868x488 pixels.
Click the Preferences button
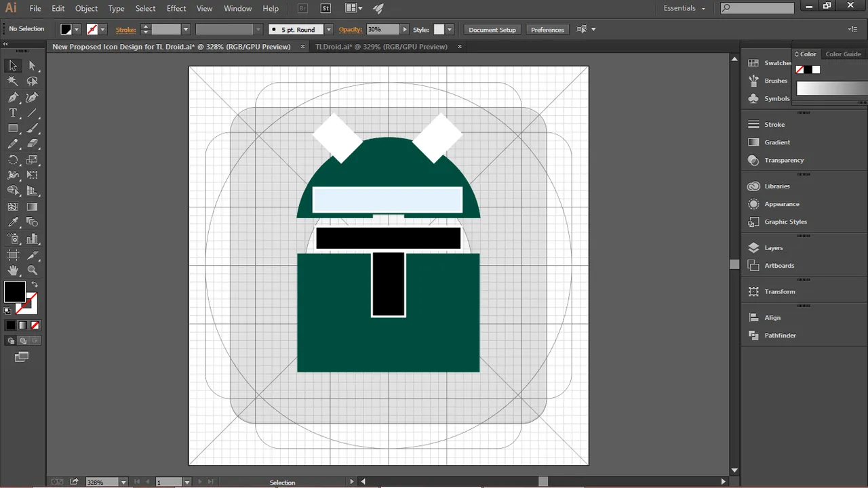click(x=547, y=30)
